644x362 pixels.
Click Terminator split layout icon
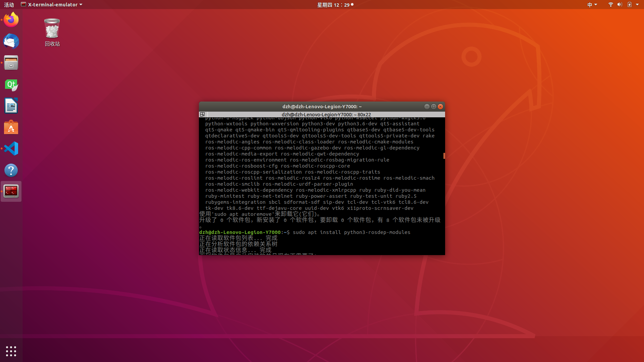coord(202,114)
